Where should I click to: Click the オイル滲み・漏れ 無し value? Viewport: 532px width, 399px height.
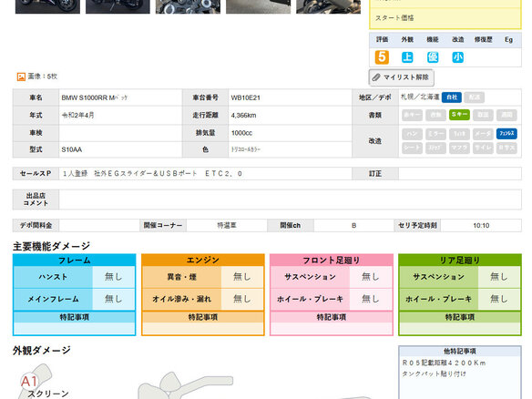(x=242, y=299)
